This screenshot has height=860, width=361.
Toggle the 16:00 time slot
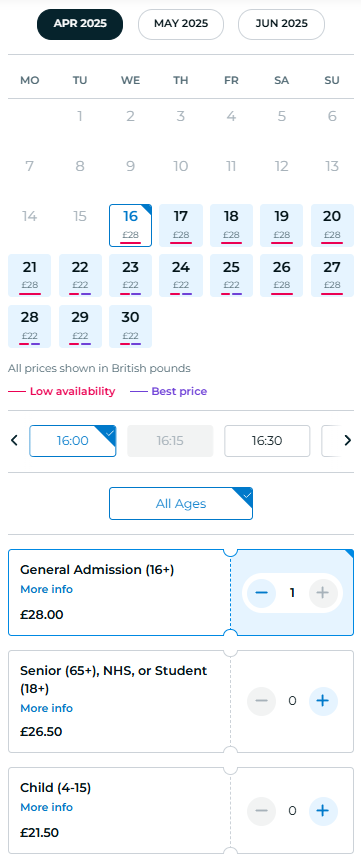[x=72, y=441]
